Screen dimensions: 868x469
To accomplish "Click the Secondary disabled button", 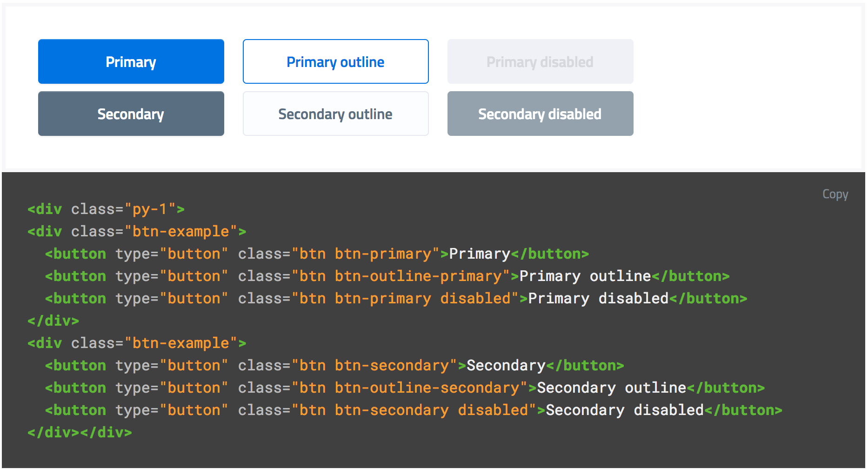I will (x=540, y=114).
